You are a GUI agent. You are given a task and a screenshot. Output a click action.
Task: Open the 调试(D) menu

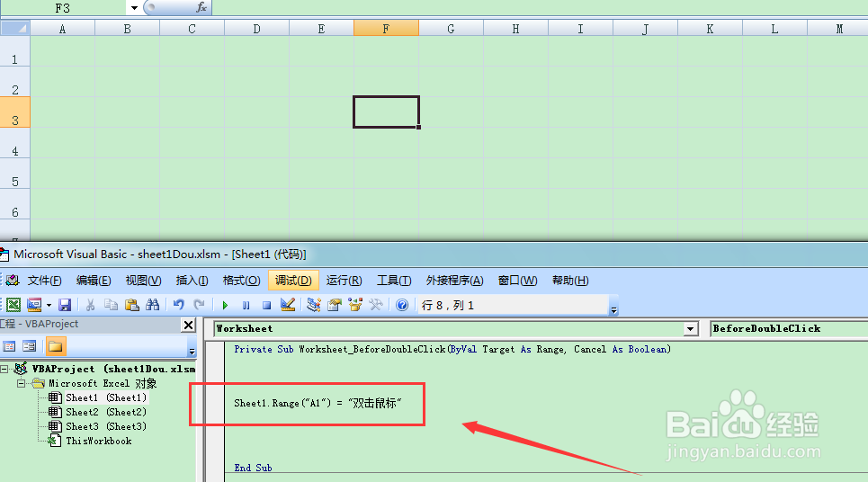tap(293, 281)
